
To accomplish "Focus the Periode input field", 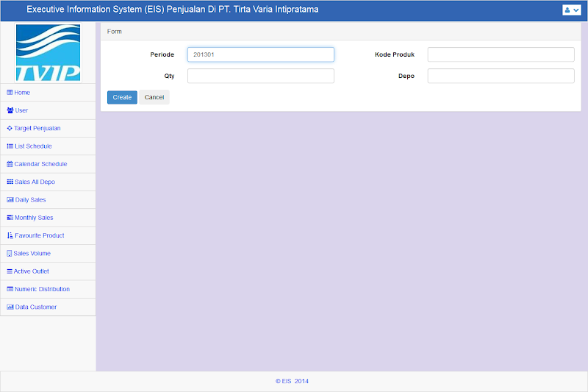I will [261, 54].
